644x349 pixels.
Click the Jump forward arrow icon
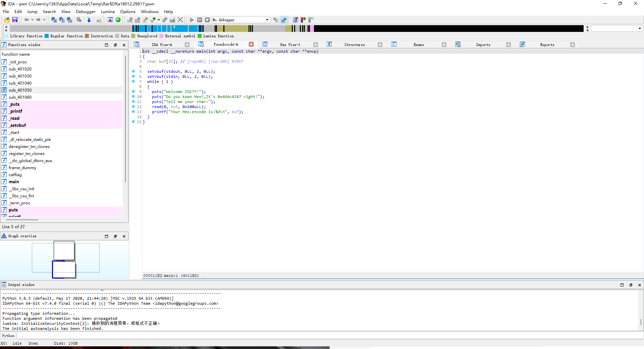(38, 20)
